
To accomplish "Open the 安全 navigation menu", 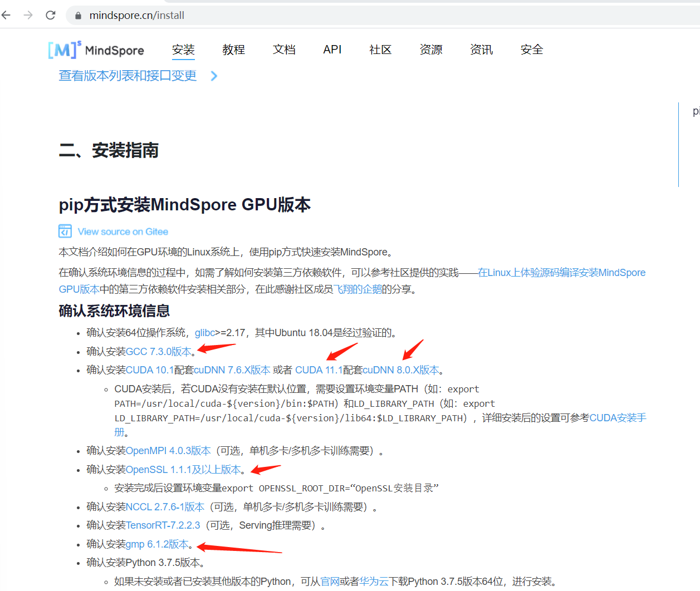I will pos(532,50).
